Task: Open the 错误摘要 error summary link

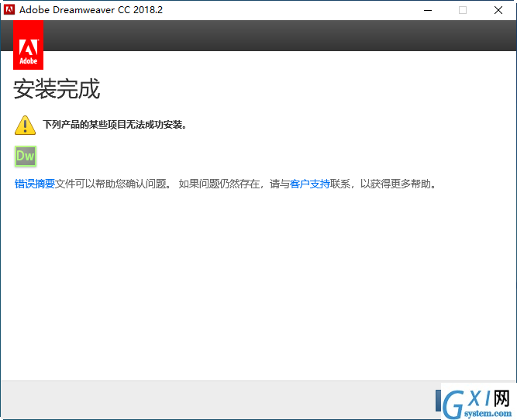Action: pos(35,184)
